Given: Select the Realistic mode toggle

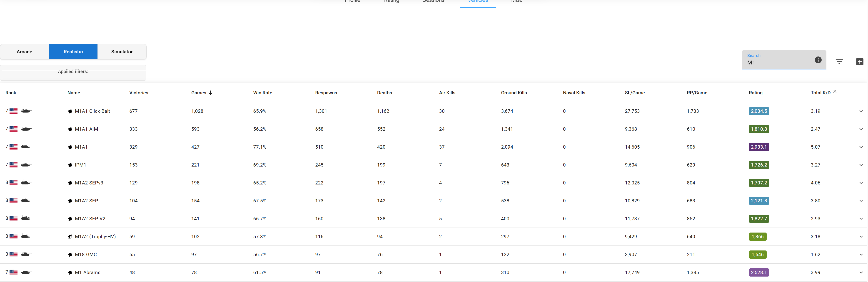Looking at the screenshot, I should (x=73, y=52).
